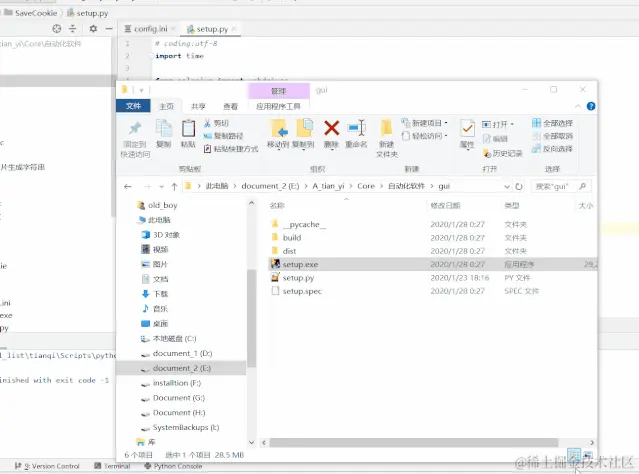Click the Explorer back arrow
Image resolution: width=639 pixels, height=474 pixels.
click(128, 186)
